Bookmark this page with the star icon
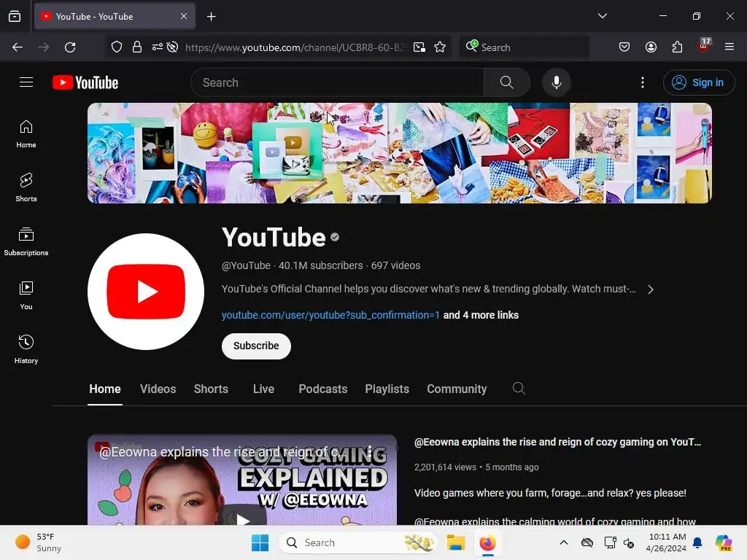 [x=440, y=47]
